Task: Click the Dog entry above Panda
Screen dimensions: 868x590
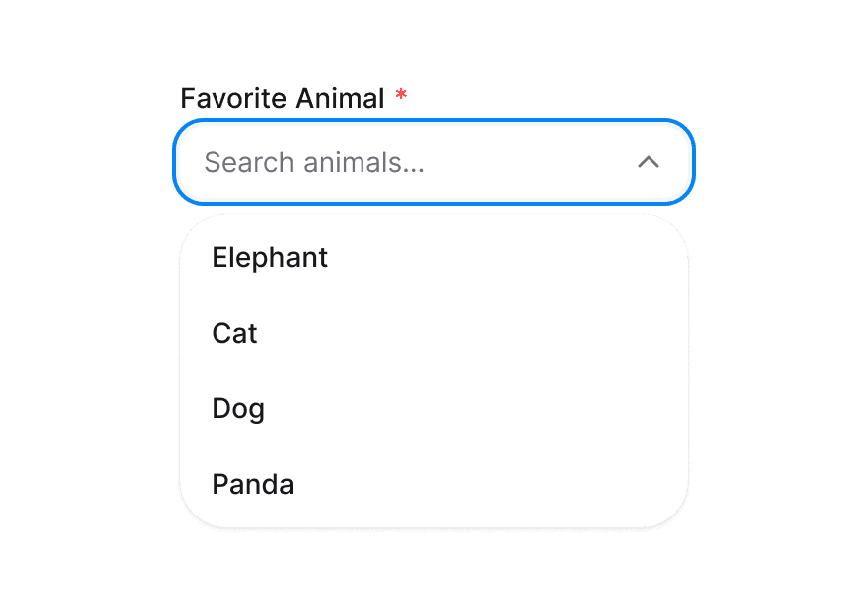Action: point(238,409)
